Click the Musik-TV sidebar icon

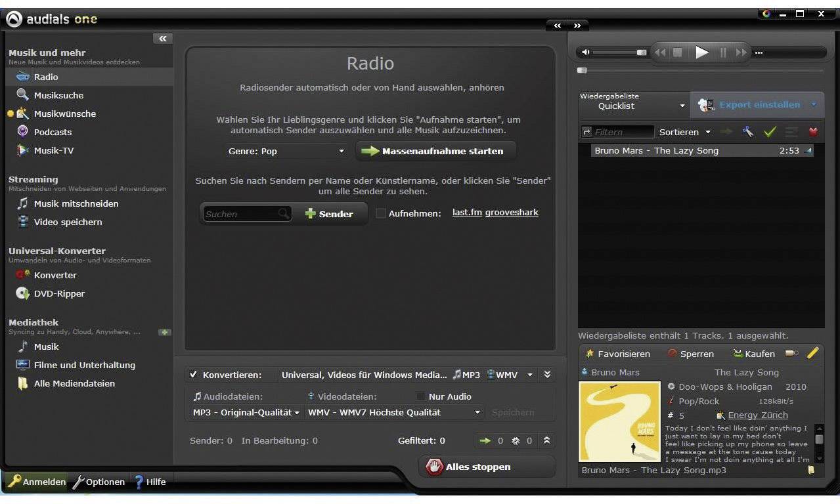(x=23, y=150)
